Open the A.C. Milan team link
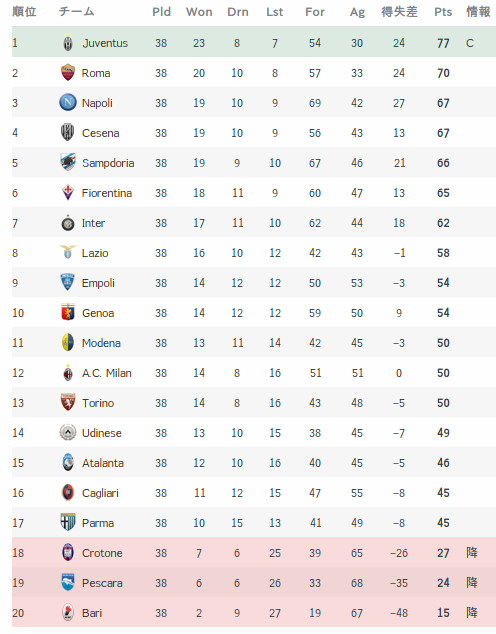This screenshot has height=634, width=496. click(x=107, y=373)
